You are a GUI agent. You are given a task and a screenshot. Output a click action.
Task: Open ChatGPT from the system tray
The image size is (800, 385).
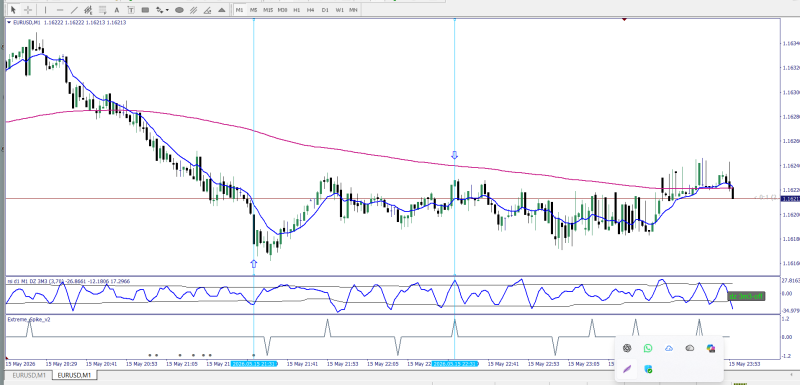[x=627, y=348]
